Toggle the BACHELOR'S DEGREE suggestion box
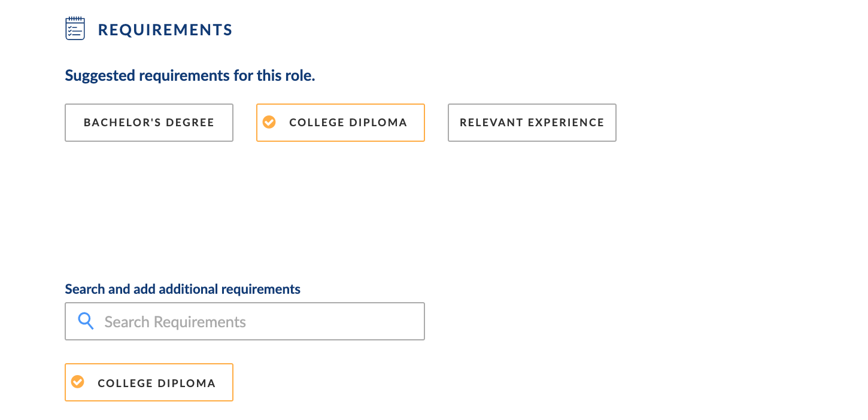 [149, 123]
